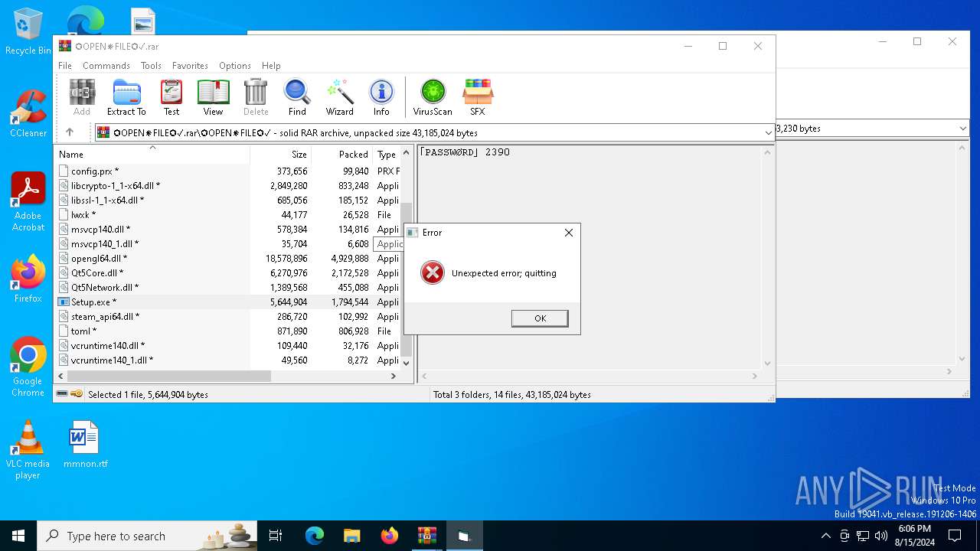Screen dimensions: 980x551
Task: Click Firefox icon in taskbar
Action: click(x=390, y=536)
